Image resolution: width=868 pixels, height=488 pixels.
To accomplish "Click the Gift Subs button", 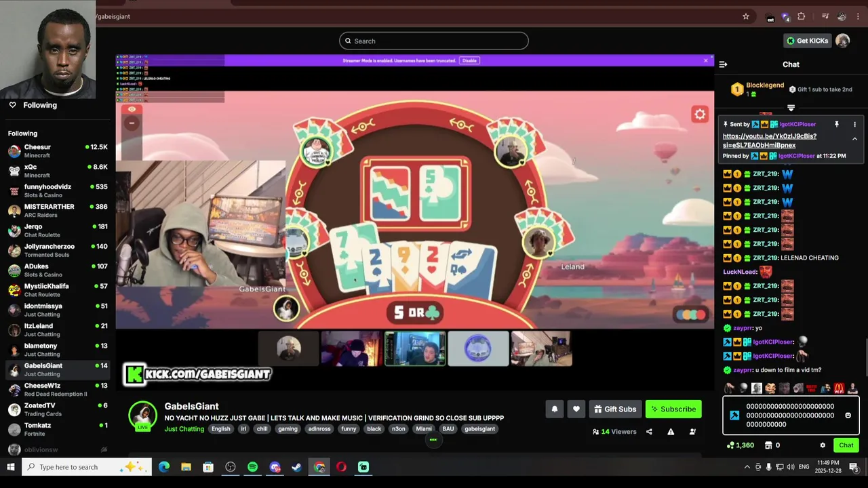I will pos(615,409).
